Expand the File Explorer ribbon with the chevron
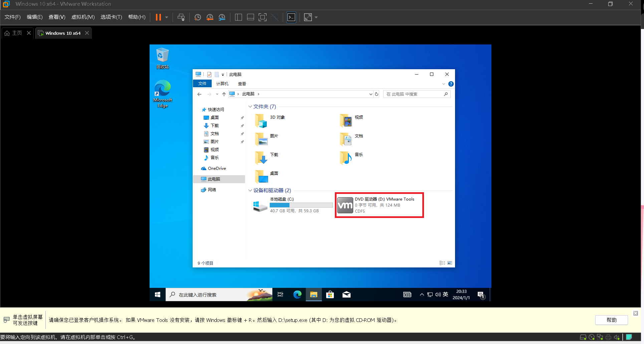644x344 pixels. click(443, 84)
